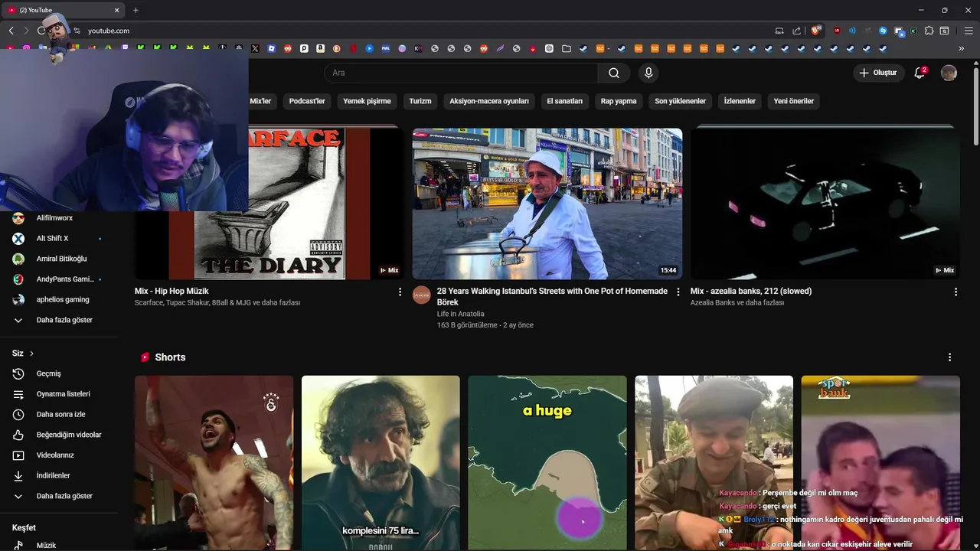Click the Shazam extension icon
The height and width of the screenshot is (551, 980).
pyautogui.click(x=883, y=31)
